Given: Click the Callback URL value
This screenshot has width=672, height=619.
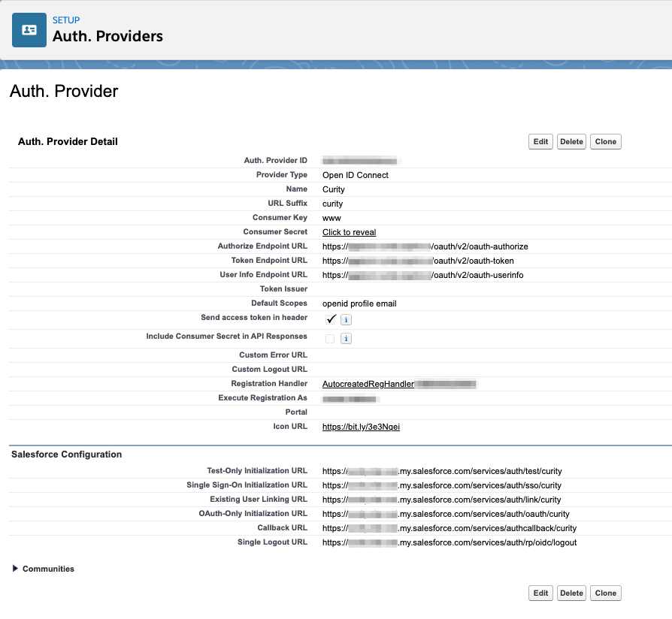Looking at the screenshot, I should pos(450,527).
